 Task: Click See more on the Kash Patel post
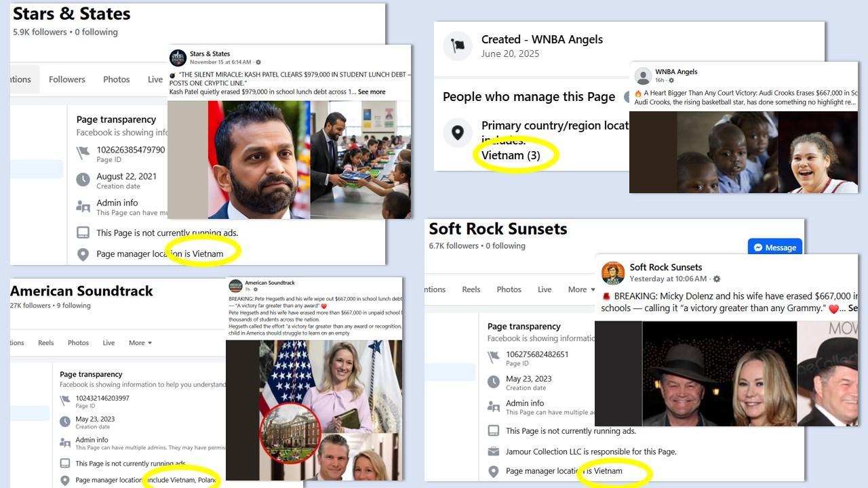(372, 91)
